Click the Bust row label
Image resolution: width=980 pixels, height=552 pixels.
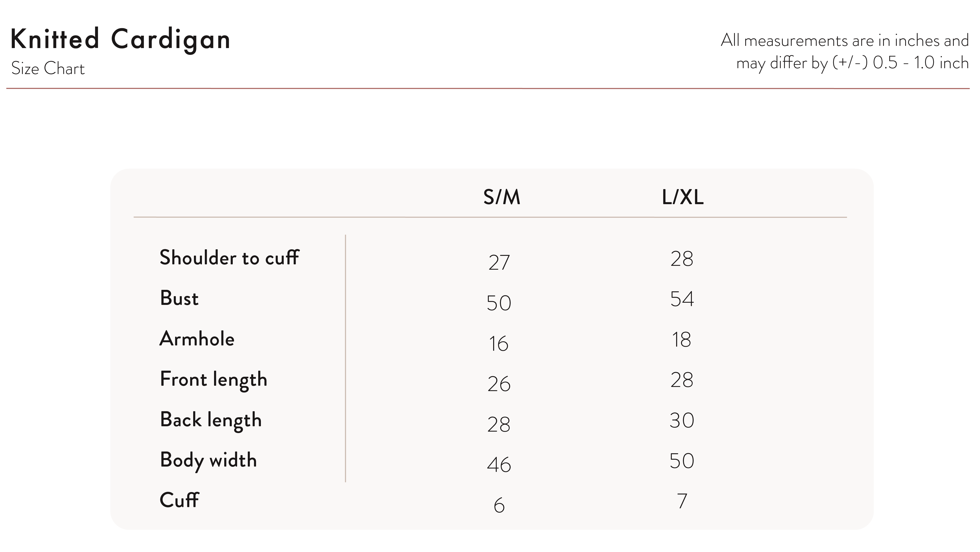179,298
